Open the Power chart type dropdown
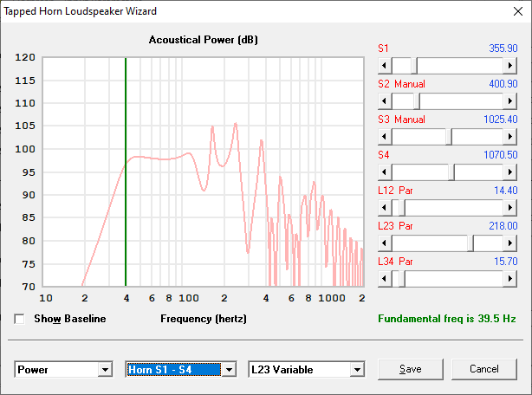Screen dimensions: 532x395 coord(105,370)
